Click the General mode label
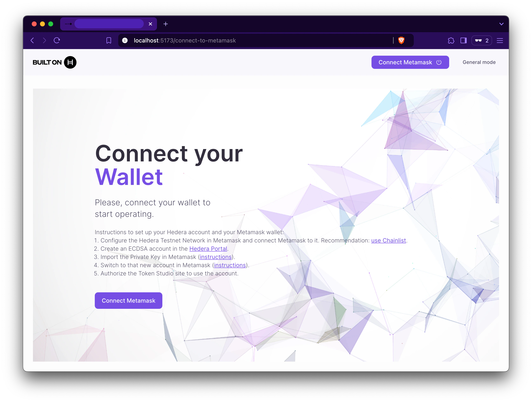The width and height of the screenshot is (532, 402). [479, 62]
